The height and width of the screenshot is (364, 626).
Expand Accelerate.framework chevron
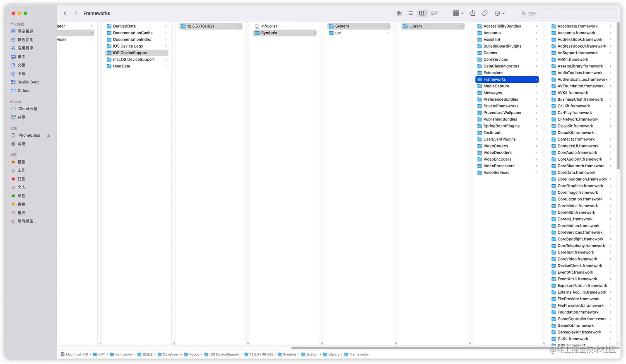pos(610,26)
